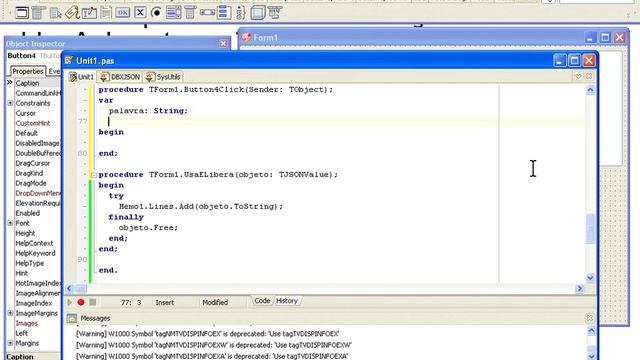Switch to the Events tab in Object Inspector
This screenshot has width=640, height=360.
(x=53, y=71)
